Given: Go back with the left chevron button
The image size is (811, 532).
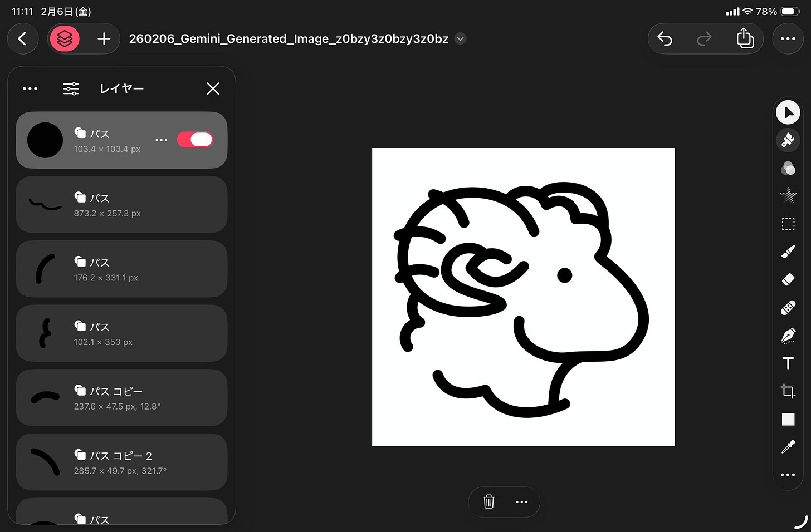Looking at the screenshot, I should [x=22, y=38].
